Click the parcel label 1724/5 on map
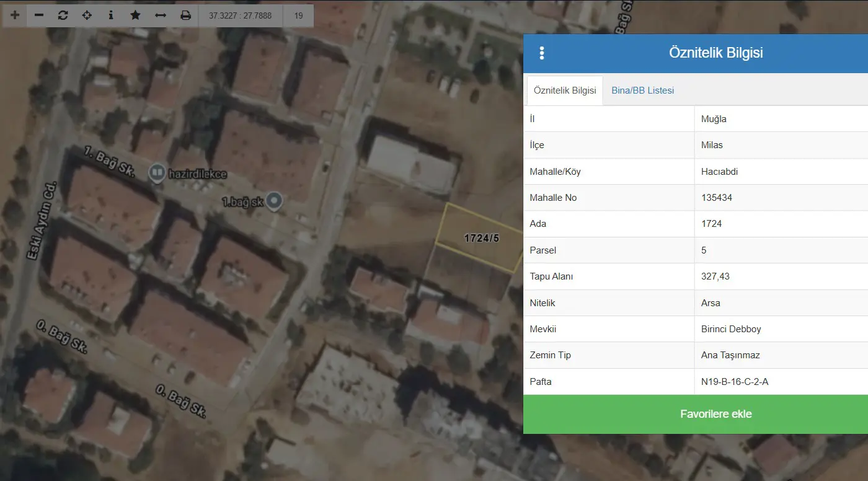 tap(482, 238)
